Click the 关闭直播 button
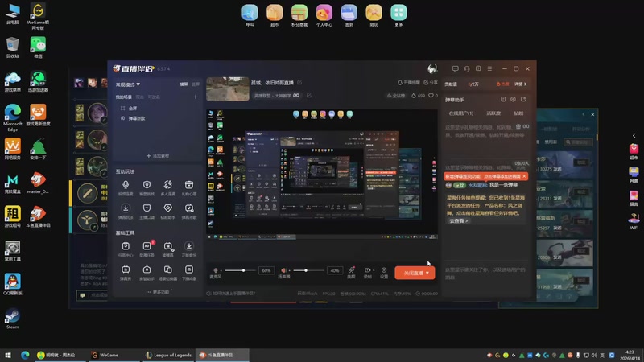The image size is (644, 362). coord(415,273)
